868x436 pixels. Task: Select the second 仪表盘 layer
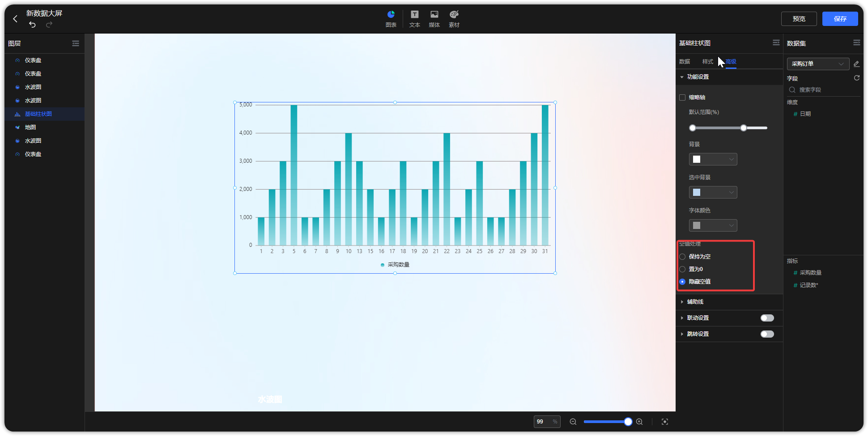click(x=45, y=74)
